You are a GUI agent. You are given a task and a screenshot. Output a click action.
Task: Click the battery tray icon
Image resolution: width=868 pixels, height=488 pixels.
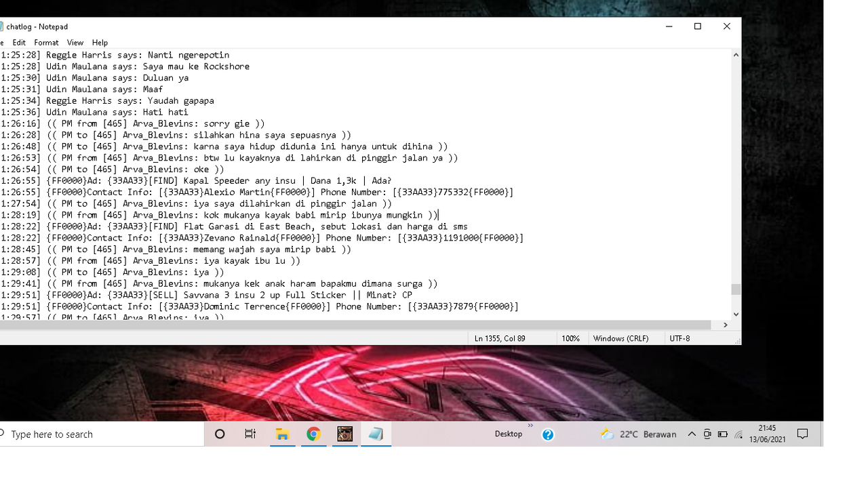pos(723,434)
